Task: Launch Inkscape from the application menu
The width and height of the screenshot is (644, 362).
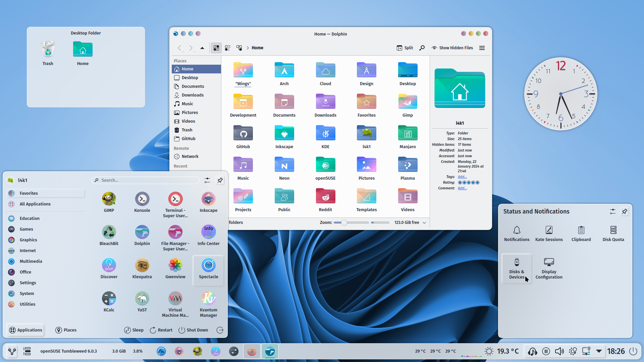Action: point(208,202)
